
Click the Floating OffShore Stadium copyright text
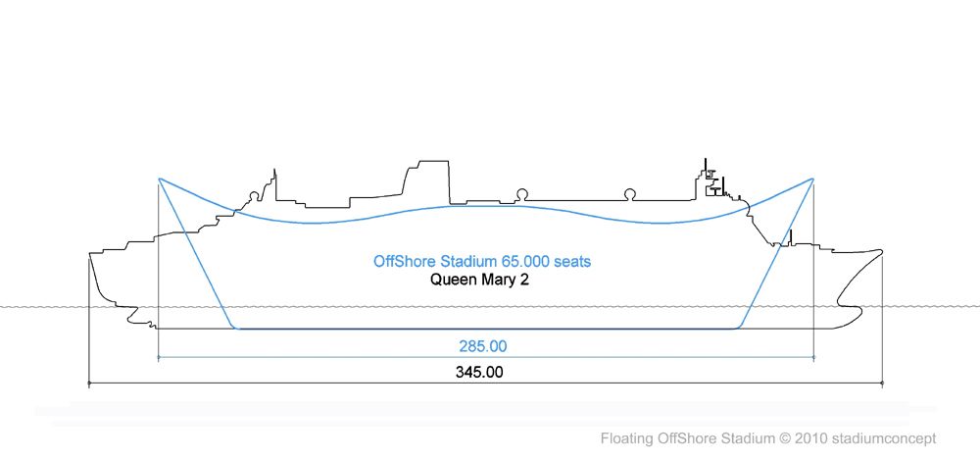(768, 438)
